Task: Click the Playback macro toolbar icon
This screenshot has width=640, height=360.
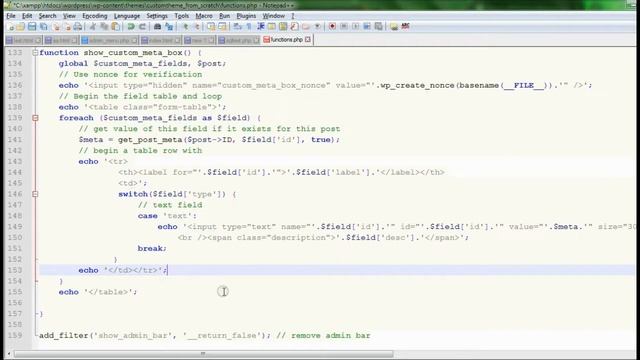Action: pyautogui.click(x=355, y=27)
